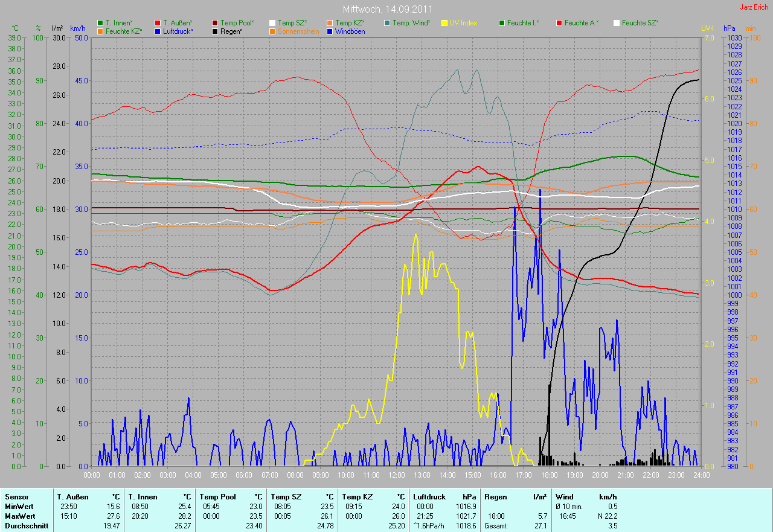Click the Temp SZ average value '24.78'

click(x=325, y=526)
